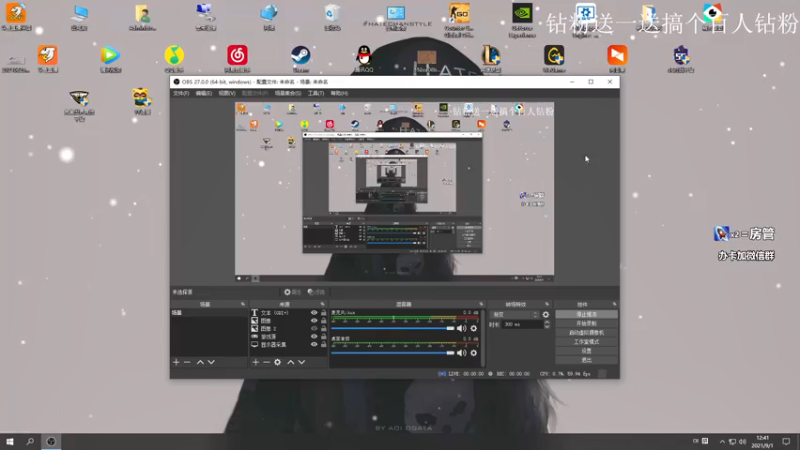
Task: Click the 停止推流 button
Action: (586, 314)
